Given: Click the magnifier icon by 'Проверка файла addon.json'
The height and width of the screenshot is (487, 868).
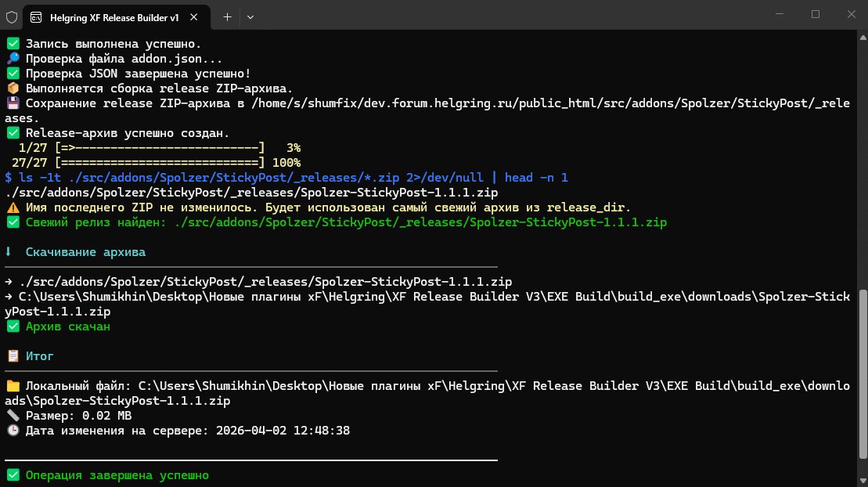Looking at the screenshot, I should [x=13, y=59].
